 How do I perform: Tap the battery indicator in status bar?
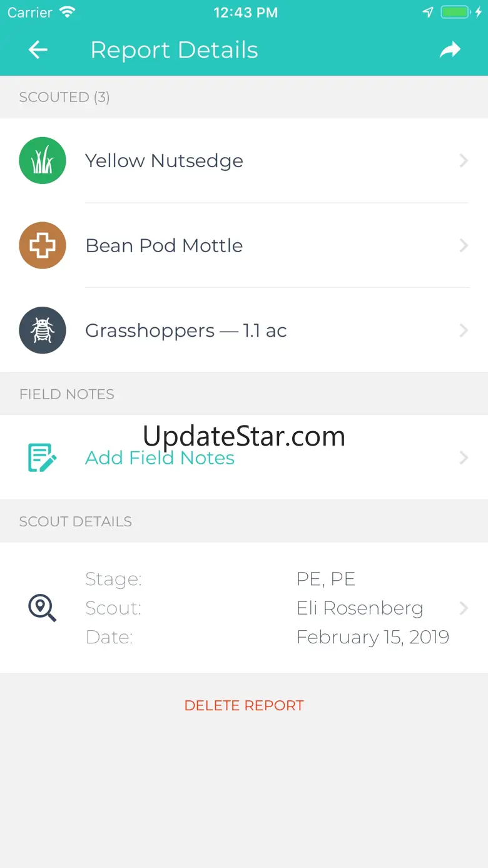point(455,13)
